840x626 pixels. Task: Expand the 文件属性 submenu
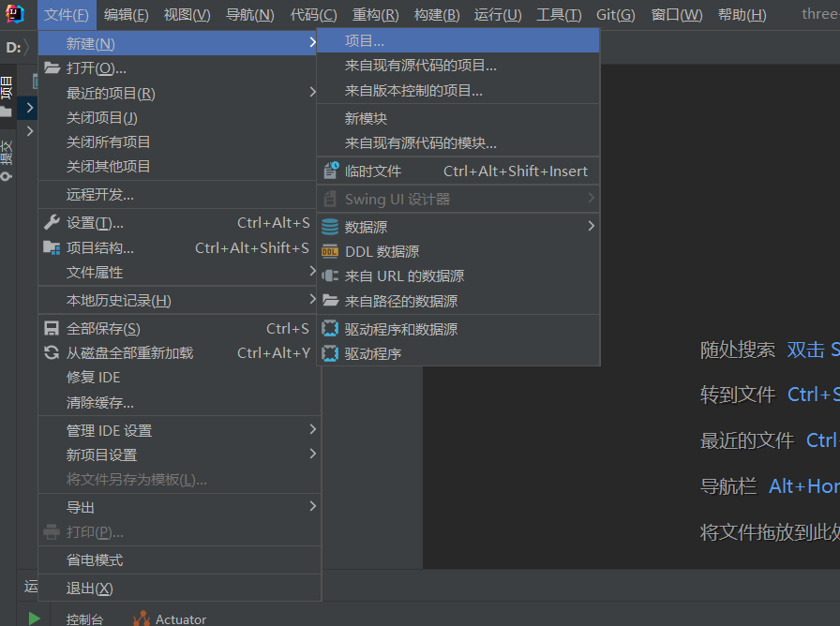[x=178, y=272]
